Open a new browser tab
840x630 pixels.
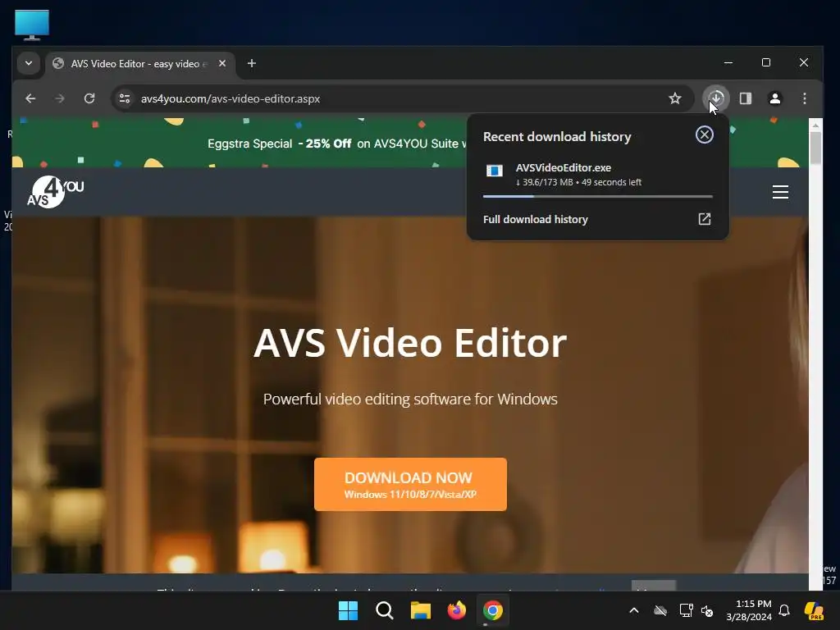(252, 63)
